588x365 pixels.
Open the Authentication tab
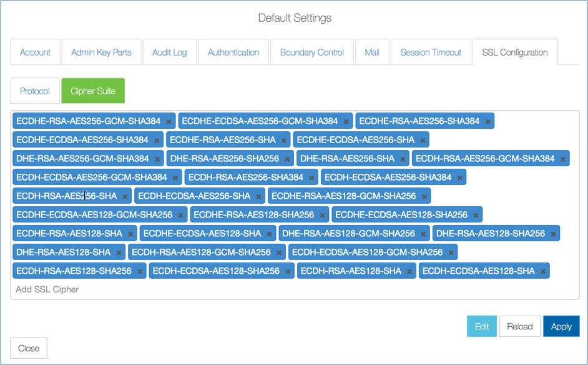(x=233, y=52)
